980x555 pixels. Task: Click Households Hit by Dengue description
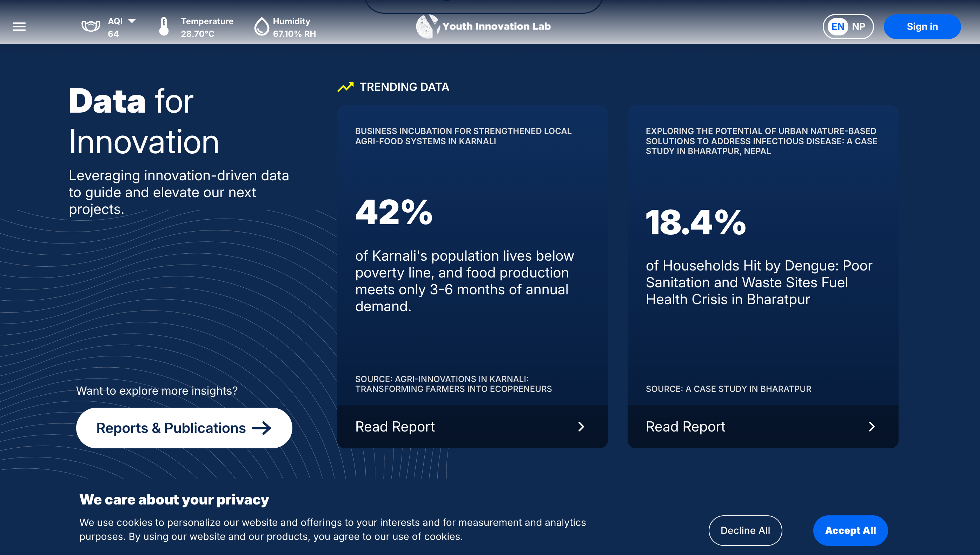click(759, 282)
